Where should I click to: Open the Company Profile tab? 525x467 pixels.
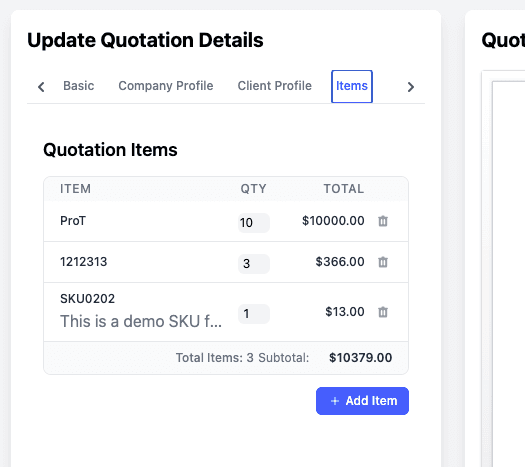point(166,86)
